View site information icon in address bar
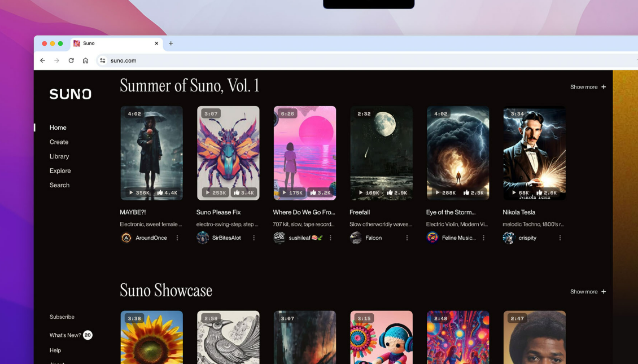This screenshot has width=638, height=364. [103, 60]
